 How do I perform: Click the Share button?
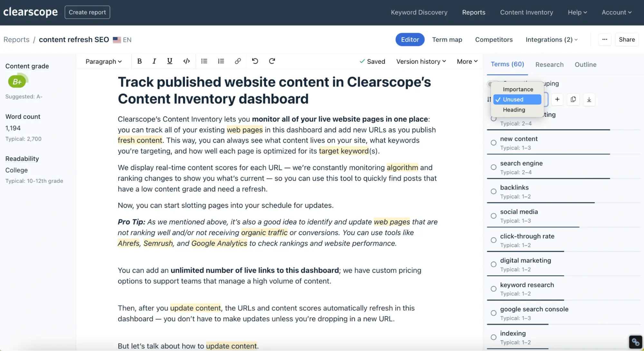click(627, 40)
